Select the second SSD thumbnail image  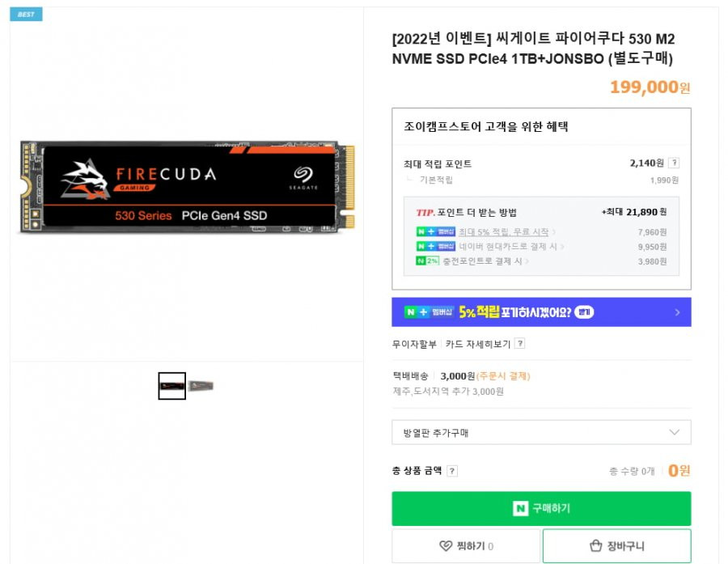click(x=201, y=386)
